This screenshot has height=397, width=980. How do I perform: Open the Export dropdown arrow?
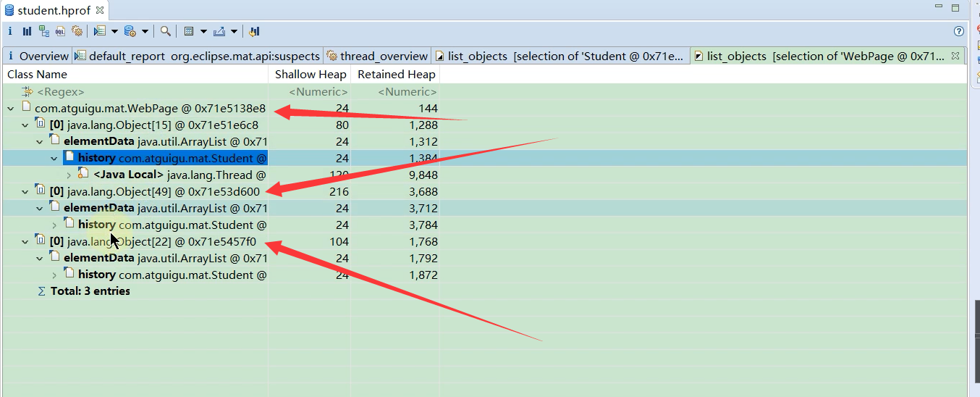click(x=234, y=31)
